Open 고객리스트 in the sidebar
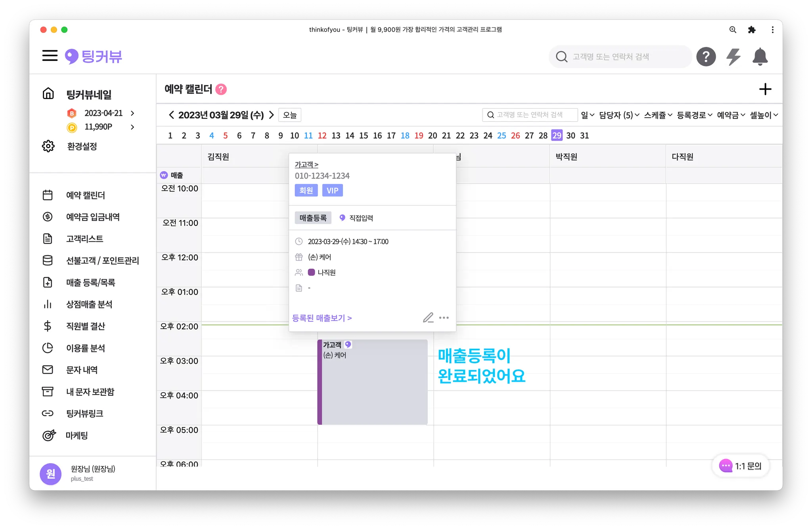 [84, 239]
